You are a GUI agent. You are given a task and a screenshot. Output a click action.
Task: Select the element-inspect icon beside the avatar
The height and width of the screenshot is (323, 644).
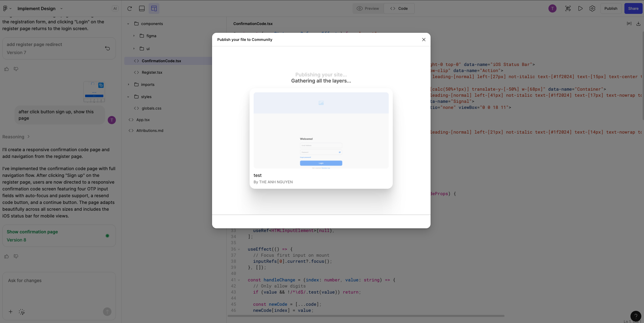[568, 8]
